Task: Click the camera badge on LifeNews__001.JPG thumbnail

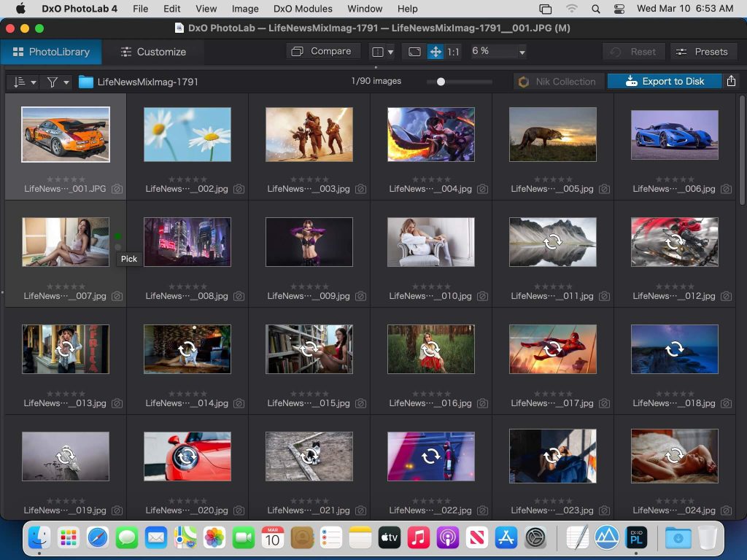Action: (117, 189)
